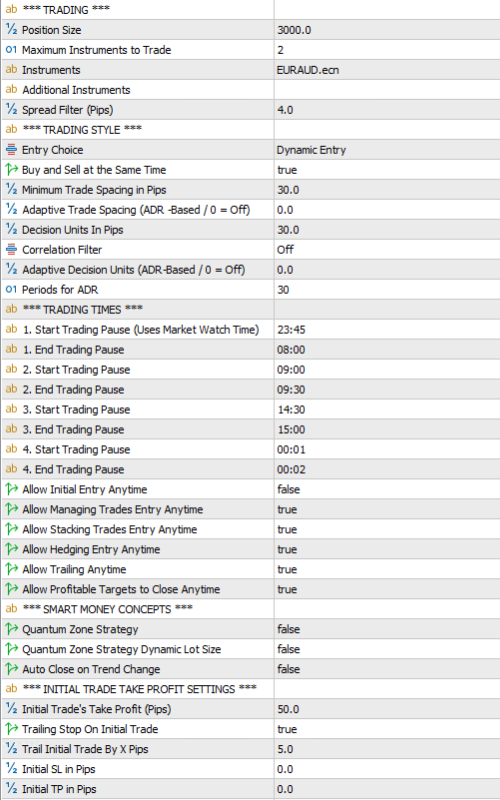The image size is (500, 800).
Task: Click the boolean icon beside Buy and Sell at the Same Time
Action: coord(11,169)
